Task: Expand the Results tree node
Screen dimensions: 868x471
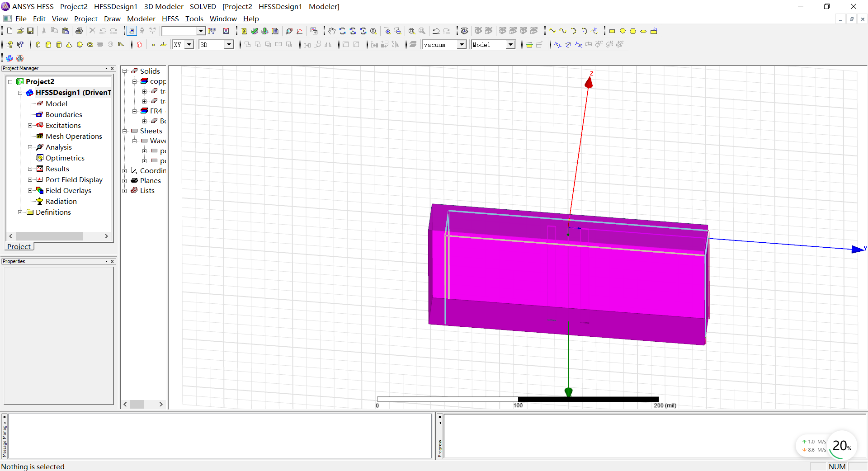Action: 30,169
